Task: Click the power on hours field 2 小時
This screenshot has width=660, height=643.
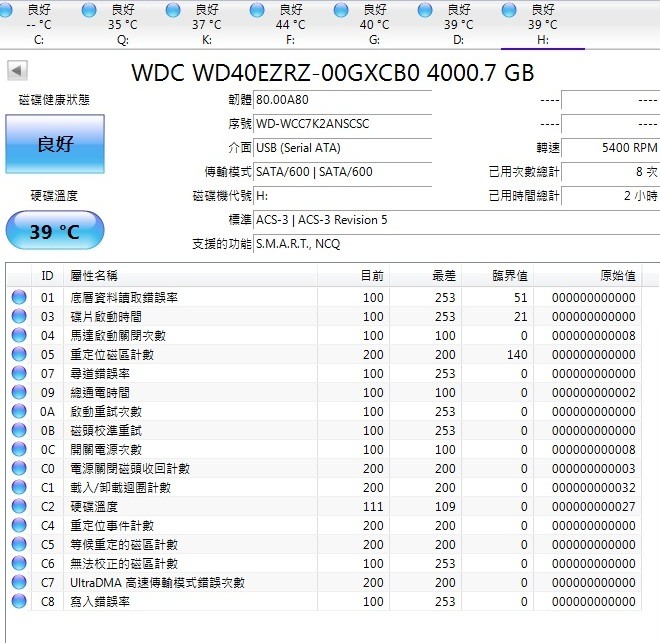Action: point(610,196)
